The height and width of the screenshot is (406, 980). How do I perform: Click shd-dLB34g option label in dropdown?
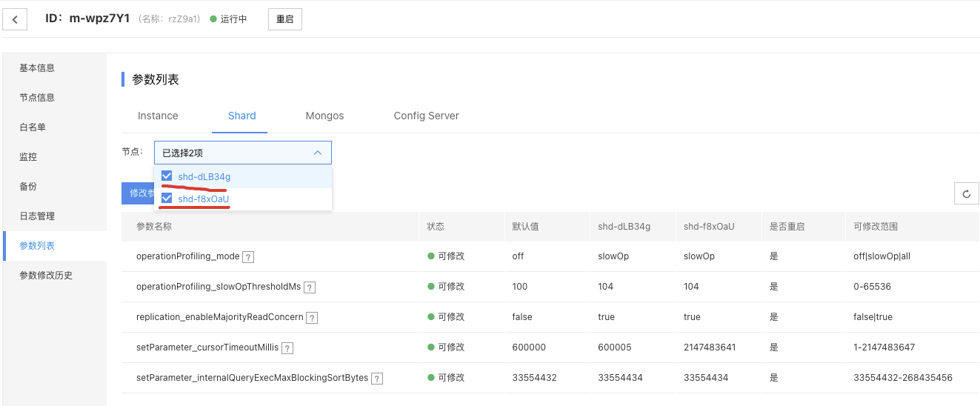204,176
